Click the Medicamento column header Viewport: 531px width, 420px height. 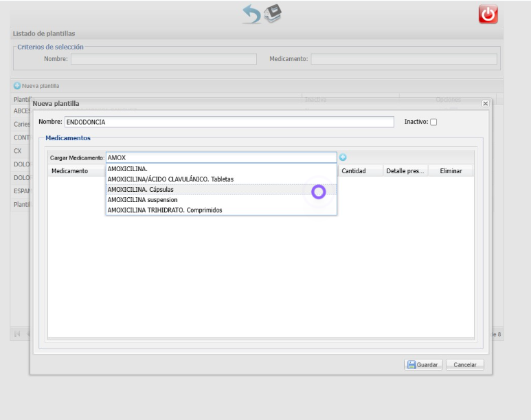coord(69,170)
